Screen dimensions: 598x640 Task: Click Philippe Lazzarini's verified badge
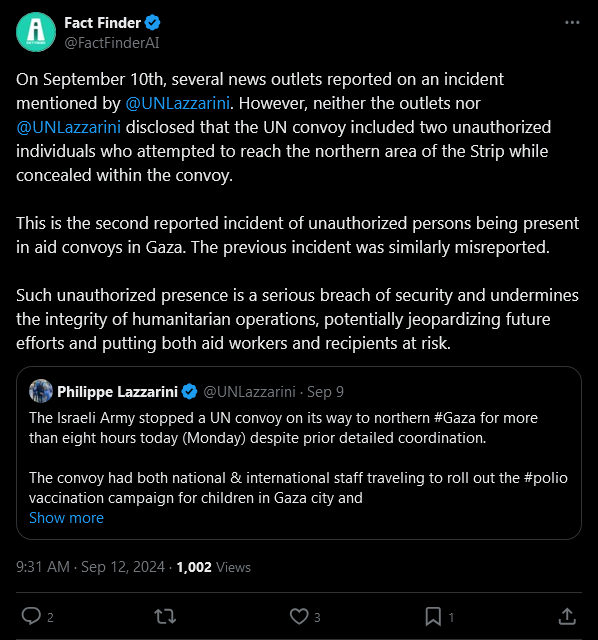[189, 391]
